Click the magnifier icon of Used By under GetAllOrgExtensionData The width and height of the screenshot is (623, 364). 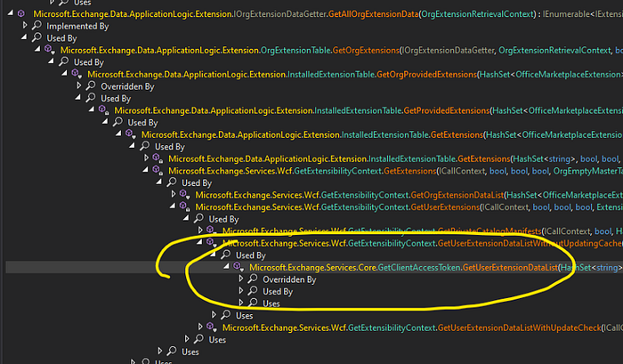tap(37, 37)
